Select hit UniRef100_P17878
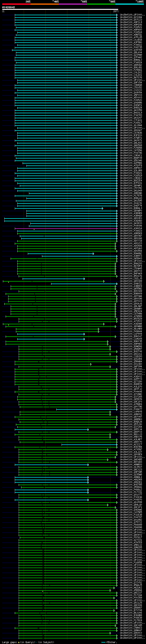 click(131, 196)
